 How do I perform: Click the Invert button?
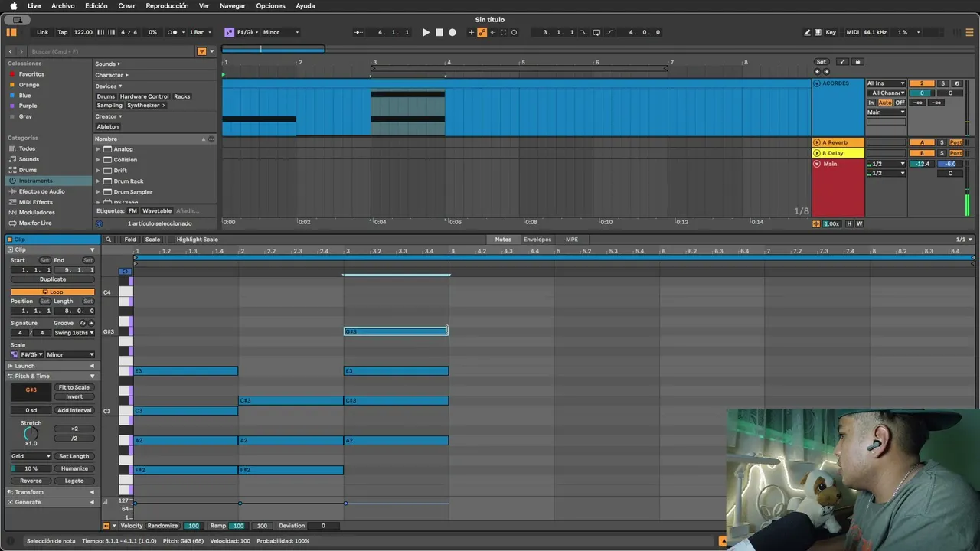[x=74, y=396]
